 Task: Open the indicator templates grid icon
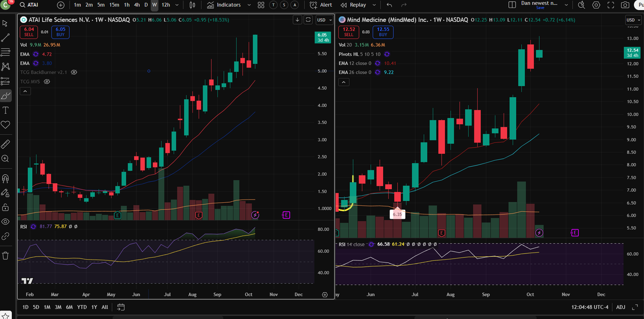click(261, 5)
